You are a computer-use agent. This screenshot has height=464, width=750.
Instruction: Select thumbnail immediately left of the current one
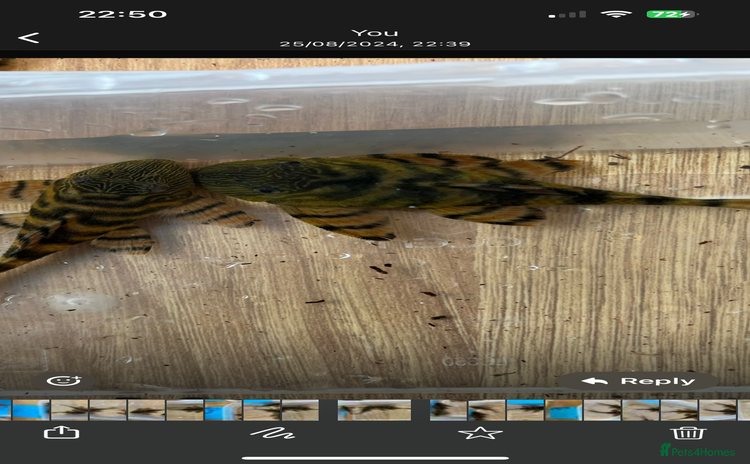tap(300, 410)
